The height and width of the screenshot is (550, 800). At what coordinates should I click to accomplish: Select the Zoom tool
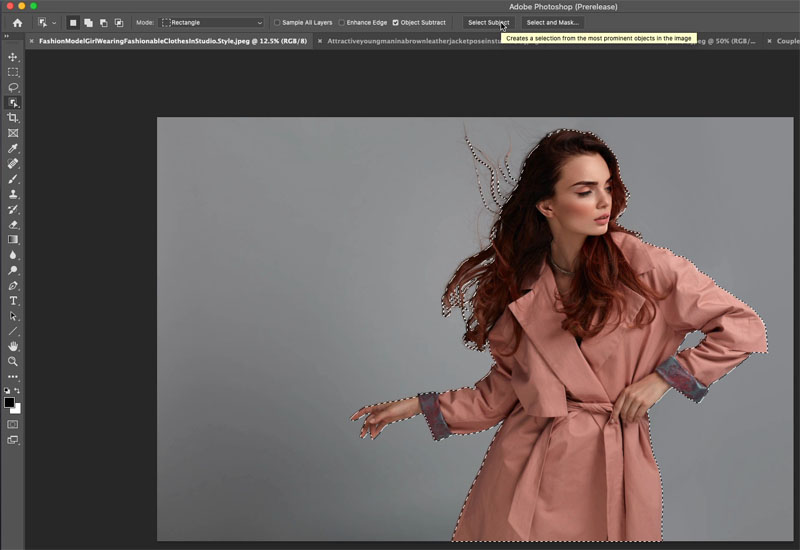(13, 361)
